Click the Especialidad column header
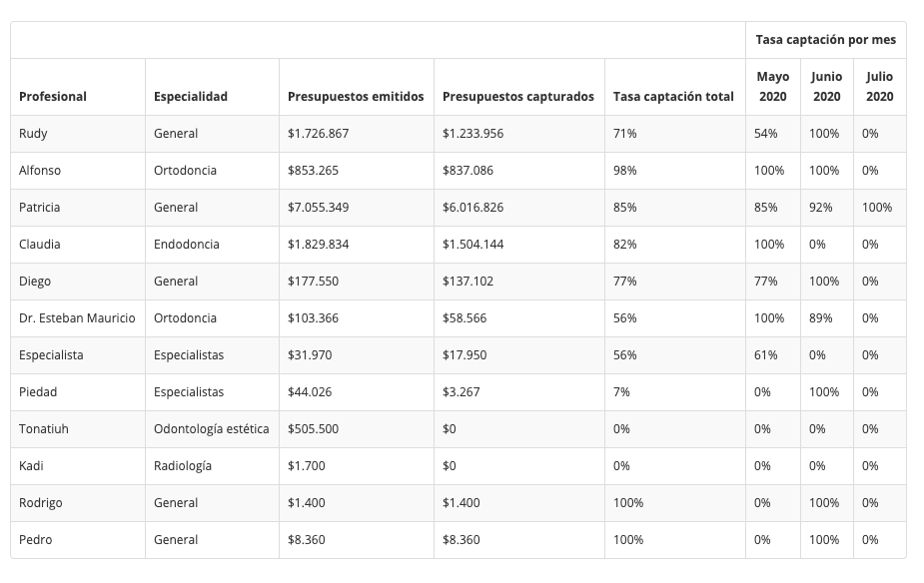Screen dimensions: 924x583 click(191, 97)
